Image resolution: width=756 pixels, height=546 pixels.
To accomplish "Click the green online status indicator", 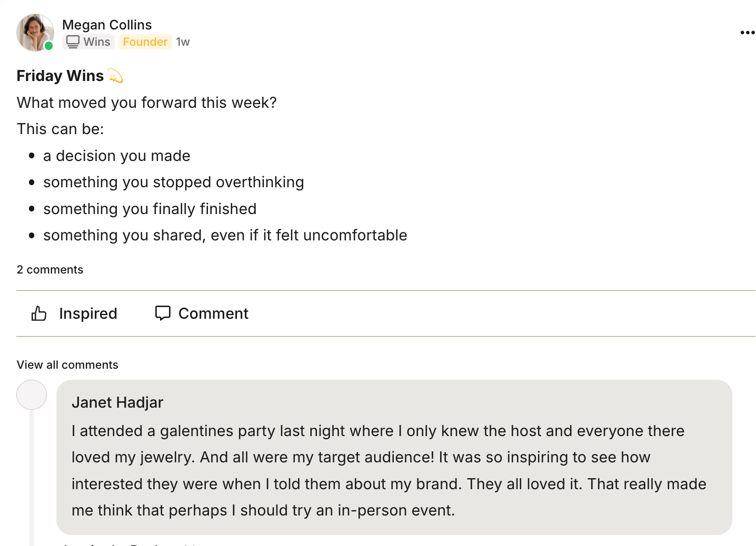I will click(48, 46).
